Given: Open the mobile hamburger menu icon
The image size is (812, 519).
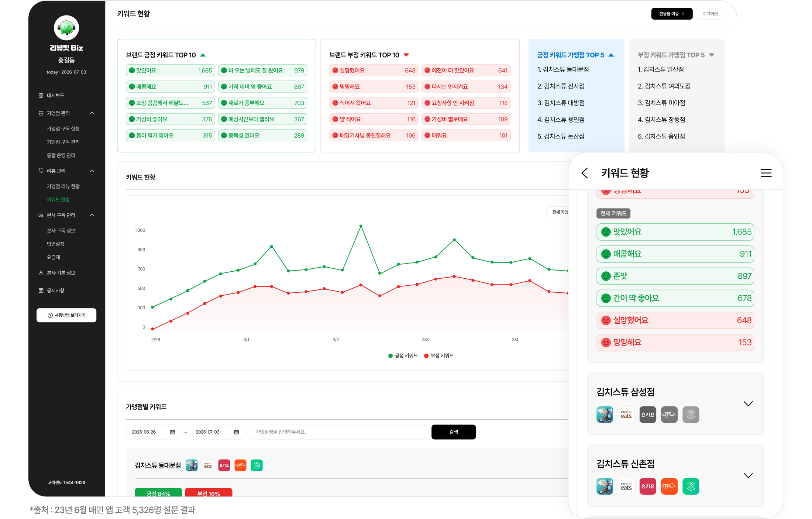Looking at the screenshot, I should [766, 173].
